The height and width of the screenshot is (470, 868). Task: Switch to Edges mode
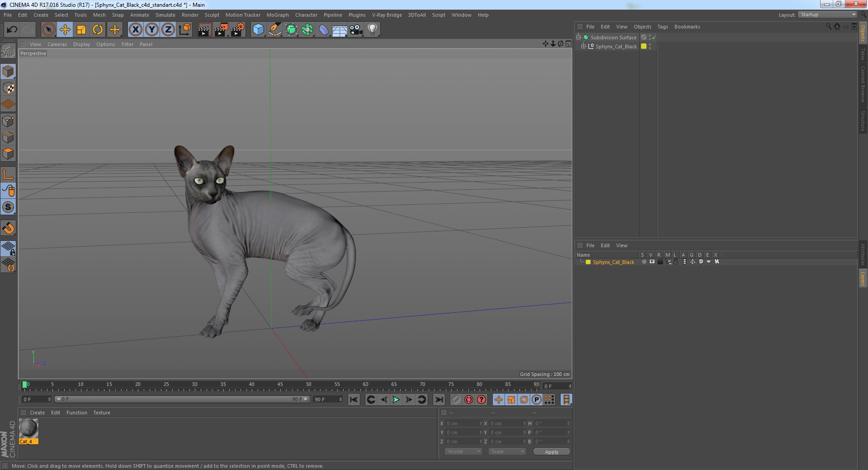8,137
